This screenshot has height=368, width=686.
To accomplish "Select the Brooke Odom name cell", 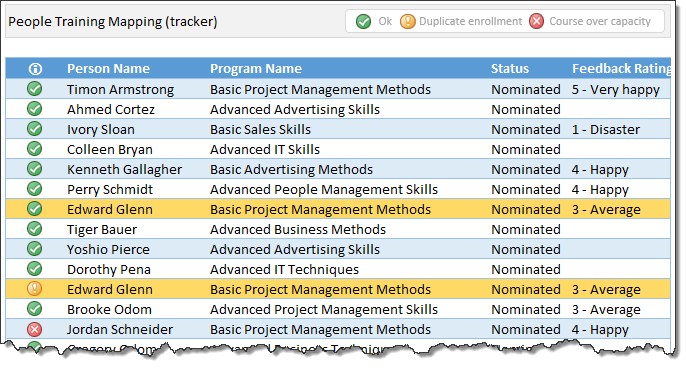I will [x=109, y=309].
